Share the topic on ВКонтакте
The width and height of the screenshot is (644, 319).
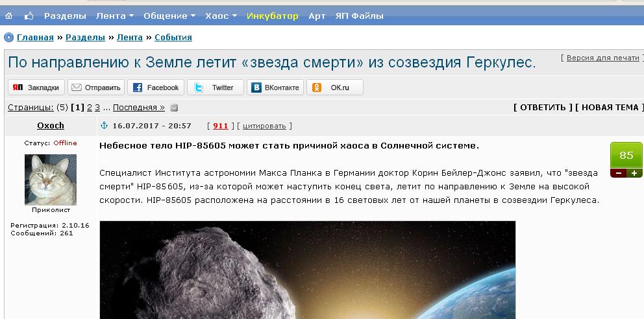275,88
